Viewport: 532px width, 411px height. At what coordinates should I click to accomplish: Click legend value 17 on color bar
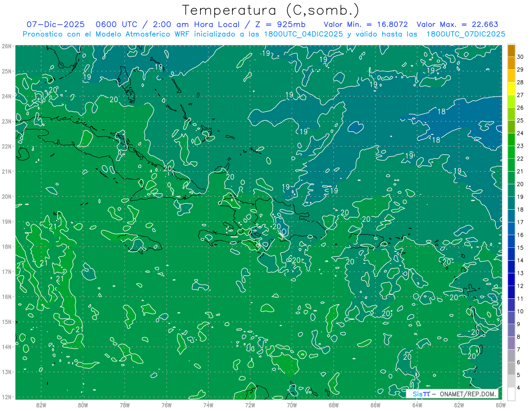point(520,222)
